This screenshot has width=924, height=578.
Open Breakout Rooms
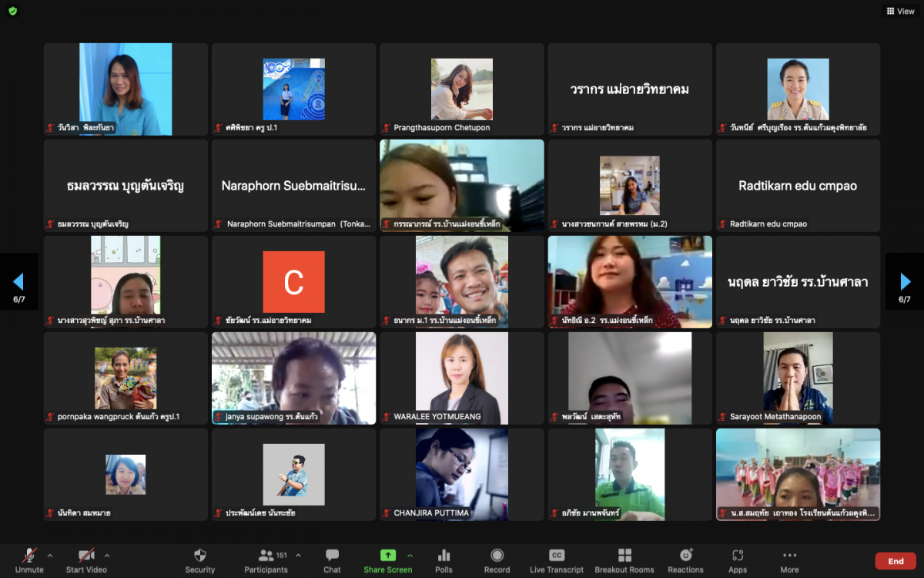(x=624, y=560)
